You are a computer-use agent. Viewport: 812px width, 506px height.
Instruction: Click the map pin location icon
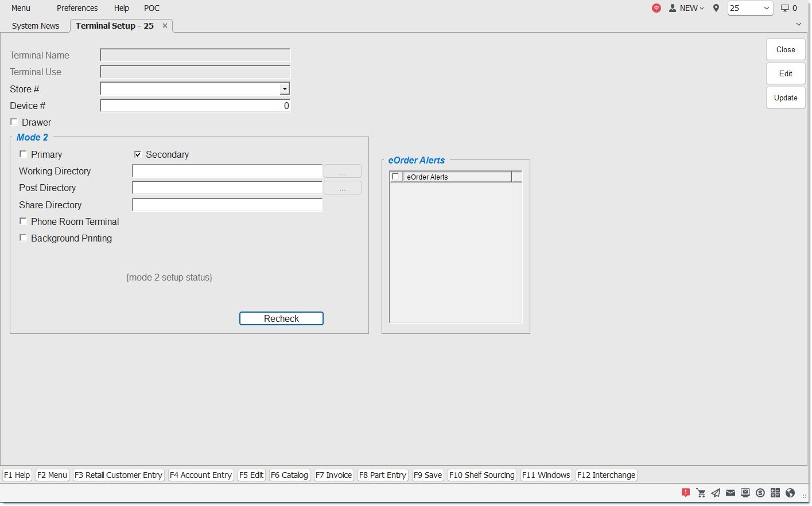click(x=716, y=8)
